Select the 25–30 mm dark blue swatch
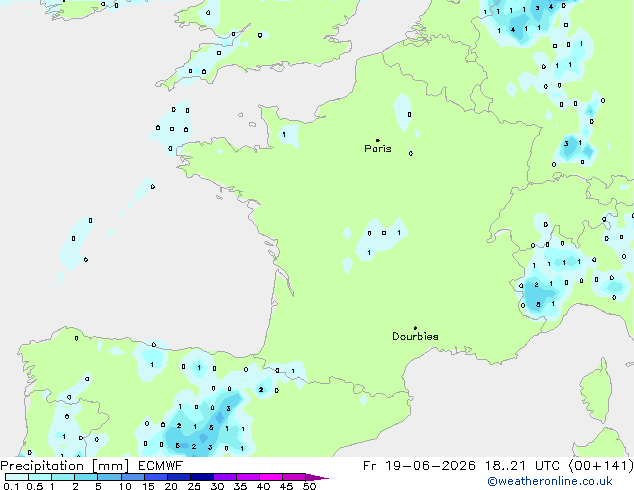 coord(202,477)
